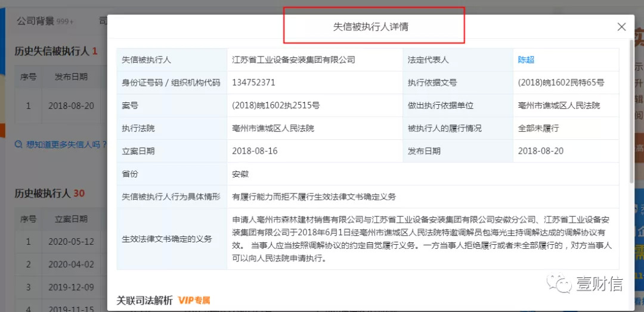This screenshot has height=312, width=644.
Task: Select the 2020-04-02 enforcement record row
Action: coord(71,264)
